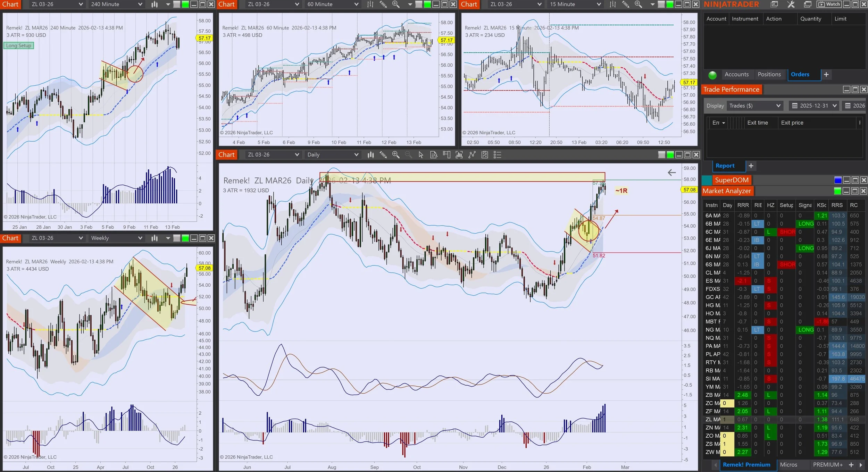Select the Micros tab in Market Analyzer
Screen dimensions: 868x472
click(788, 465)
